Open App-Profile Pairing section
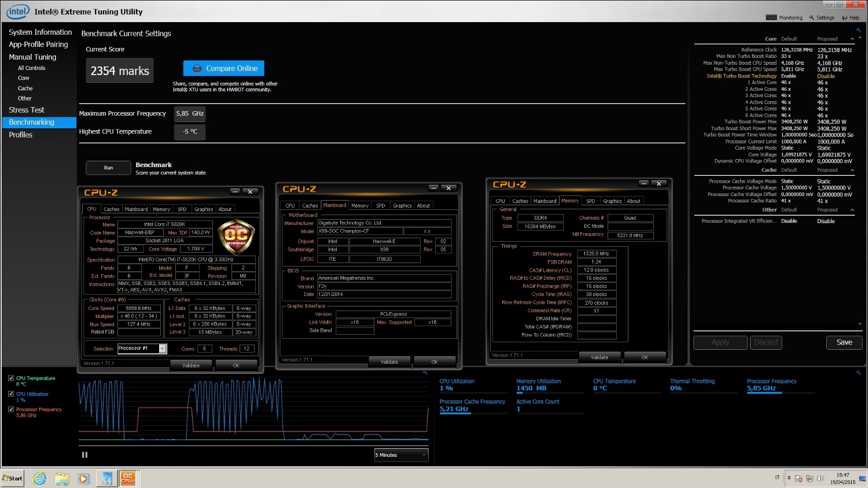The width and height of the screenshot is (868, 488). coord(38,45)
